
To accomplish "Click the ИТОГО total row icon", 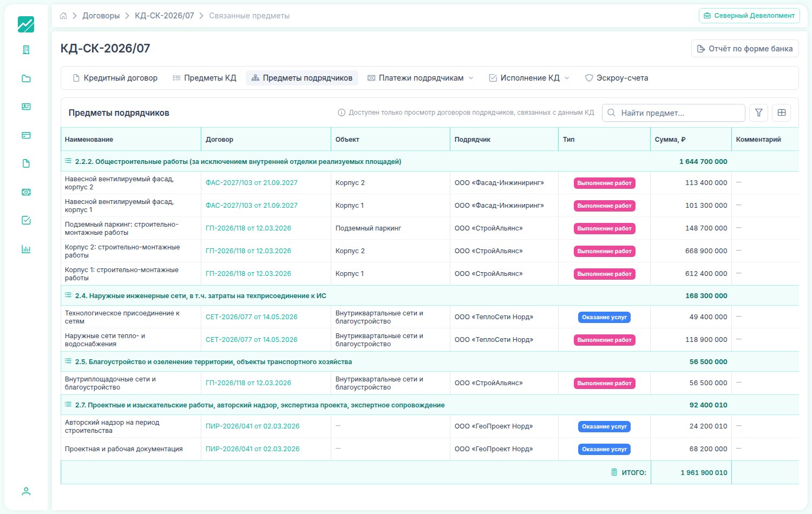I will pyautogui.click(x=614, y=472).
